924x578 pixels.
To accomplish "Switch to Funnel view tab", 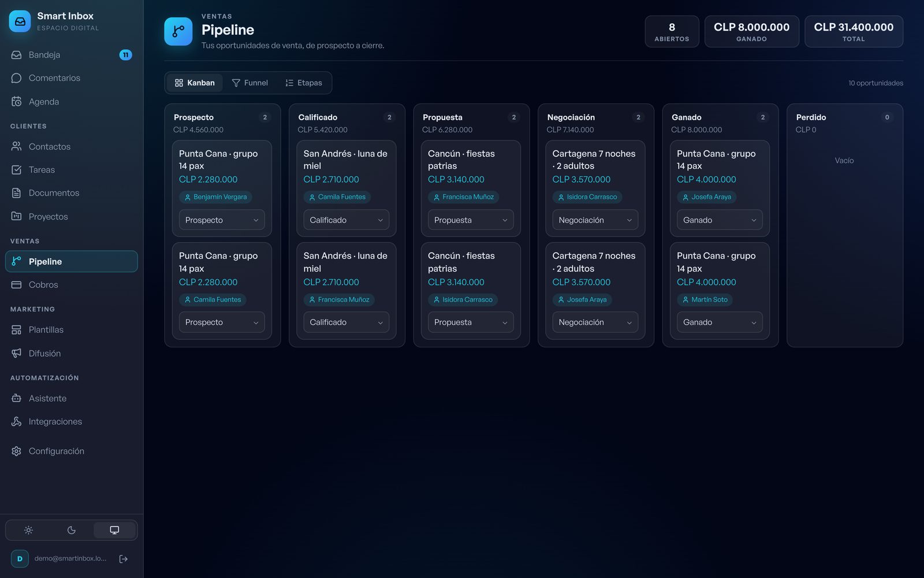I will pyautogui.click(x=250, y=83).
